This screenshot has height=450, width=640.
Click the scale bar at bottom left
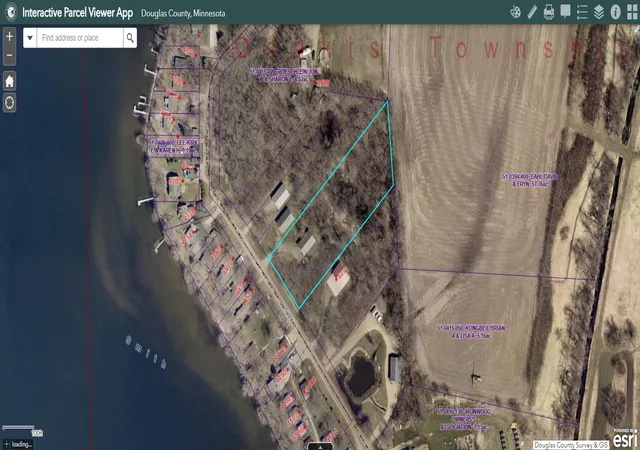point(22,430)
